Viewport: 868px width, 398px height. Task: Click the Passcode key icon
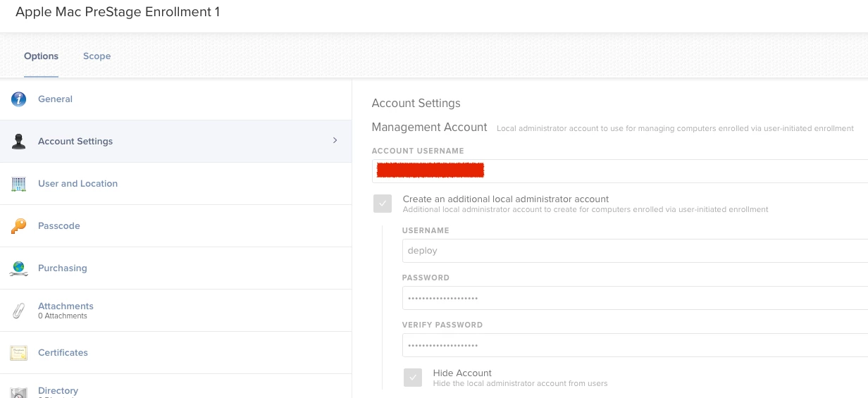[x=19, y=226]
